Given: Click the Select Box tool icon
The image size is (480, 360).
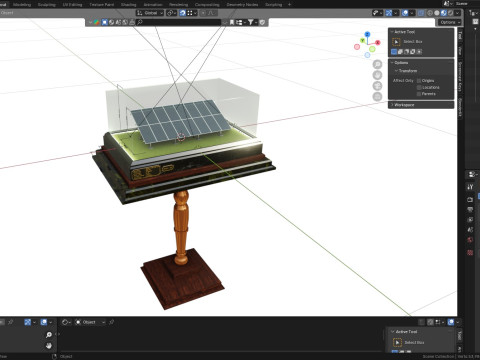Looking at the screenshot, I should coord(396,42).
